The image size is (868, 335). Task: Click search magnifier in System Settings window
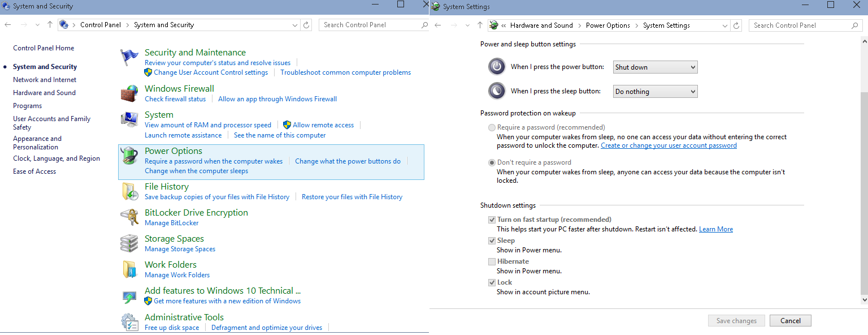pyautogui.click(x=854, y=25)
